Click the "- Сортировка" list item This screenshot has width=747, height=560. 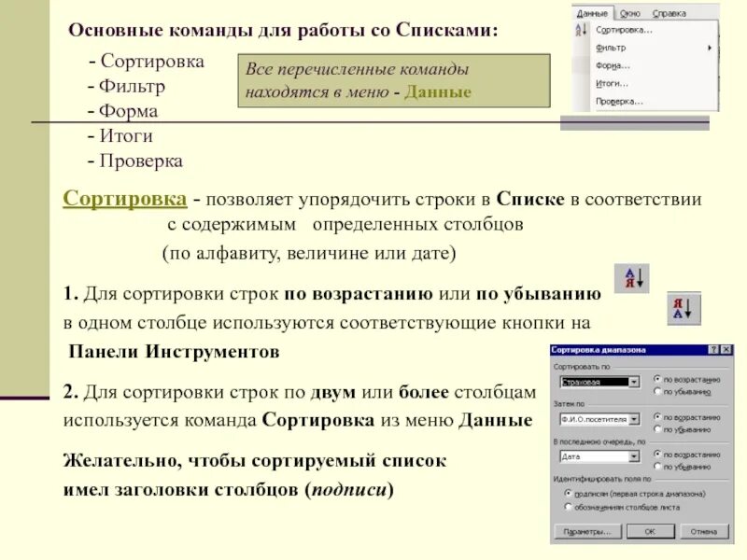[x=147, y=62]
